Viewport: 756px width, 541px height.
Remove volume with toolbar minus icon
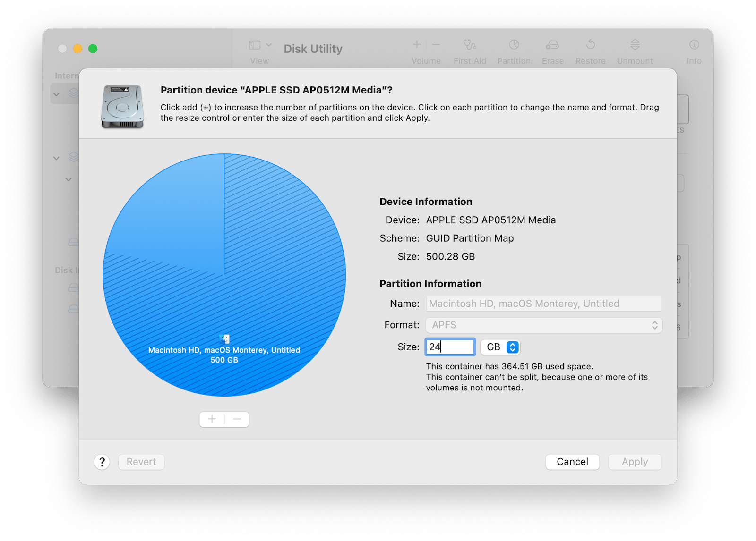[x=436, y=44]
